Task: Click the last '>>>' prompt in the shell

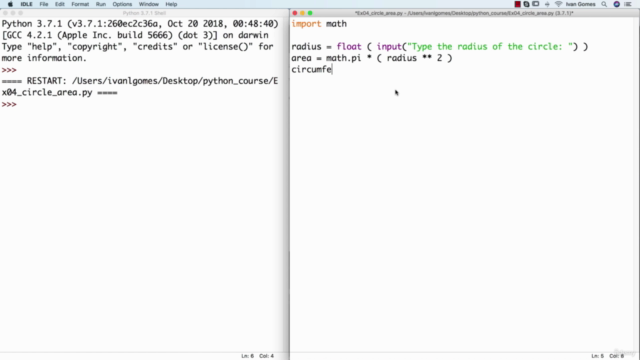Action: (x=9, y=104)
